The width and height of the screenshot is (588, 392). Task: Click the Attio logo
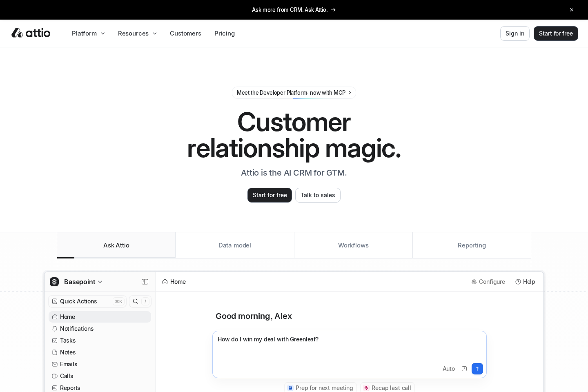coord(31,33)
